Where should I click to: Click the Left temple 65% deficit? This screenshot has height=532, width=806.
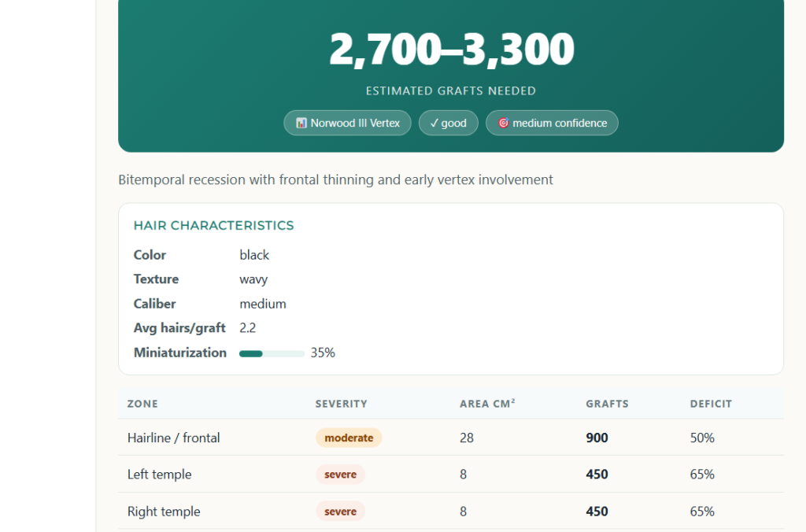click(702, 474)
